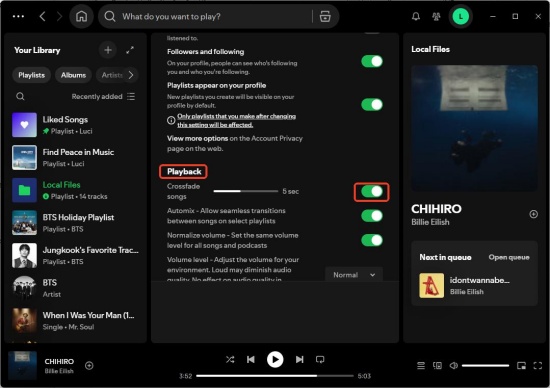This screenshot has width=550, height=388.
Task: Go back with the left arrow
Action: 42,16
